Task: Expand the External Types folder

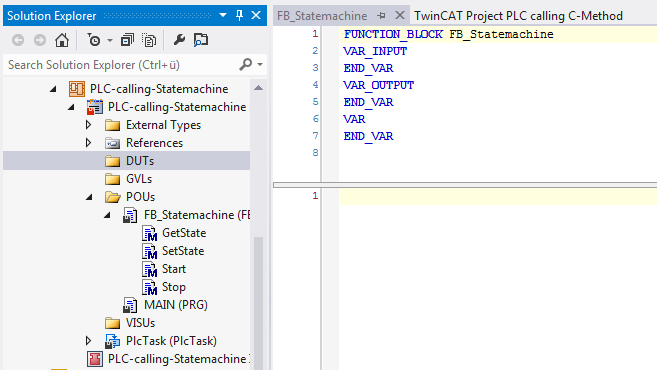Action: 88,125
